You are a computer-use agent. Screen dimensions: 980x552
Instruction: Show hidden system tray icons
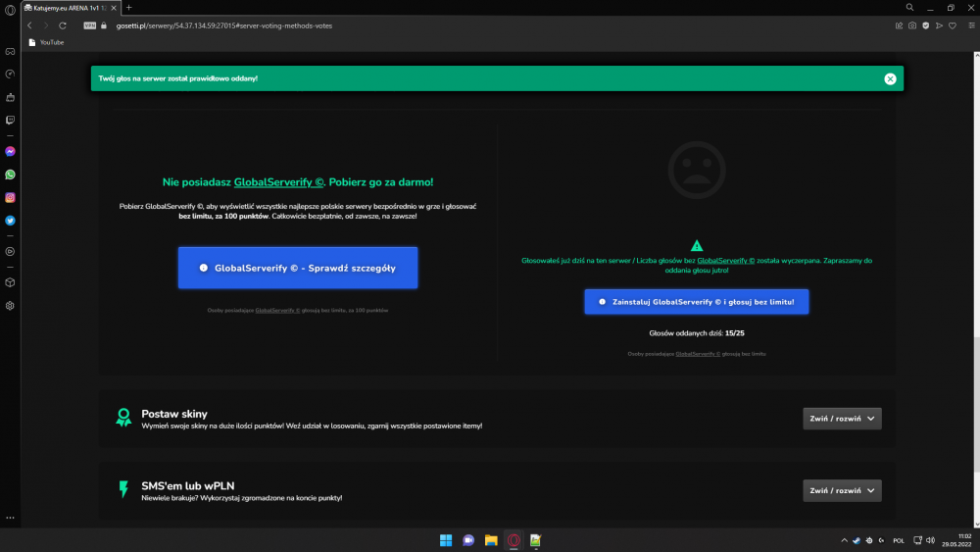(844, 540)
